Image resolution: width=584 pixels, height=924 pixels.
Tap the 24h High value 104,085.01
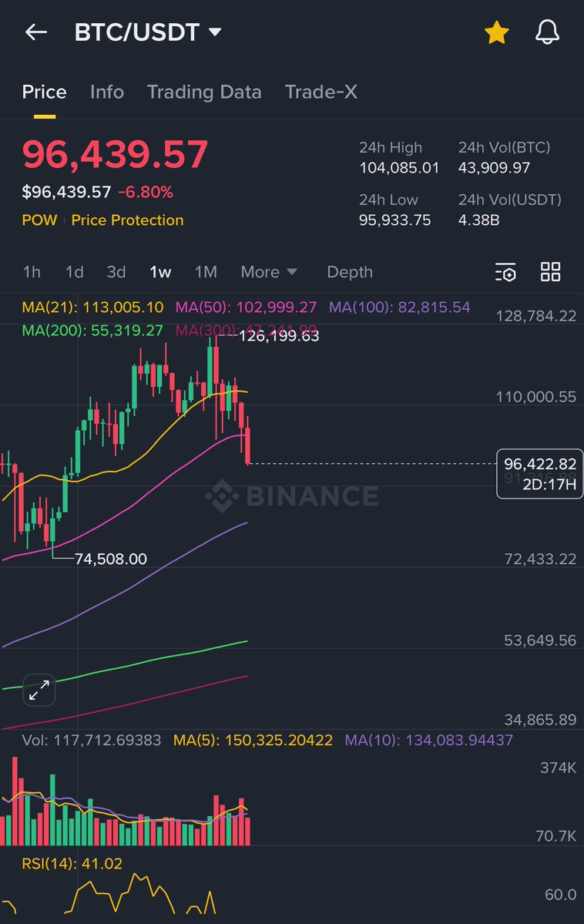coord(399,168)
